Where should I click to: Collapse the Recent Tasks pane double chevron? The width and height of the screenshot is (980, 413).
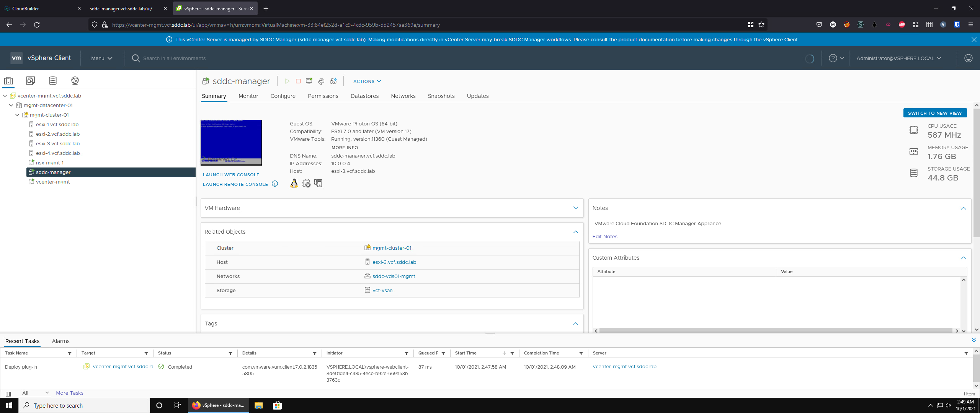tap(974, 340)
